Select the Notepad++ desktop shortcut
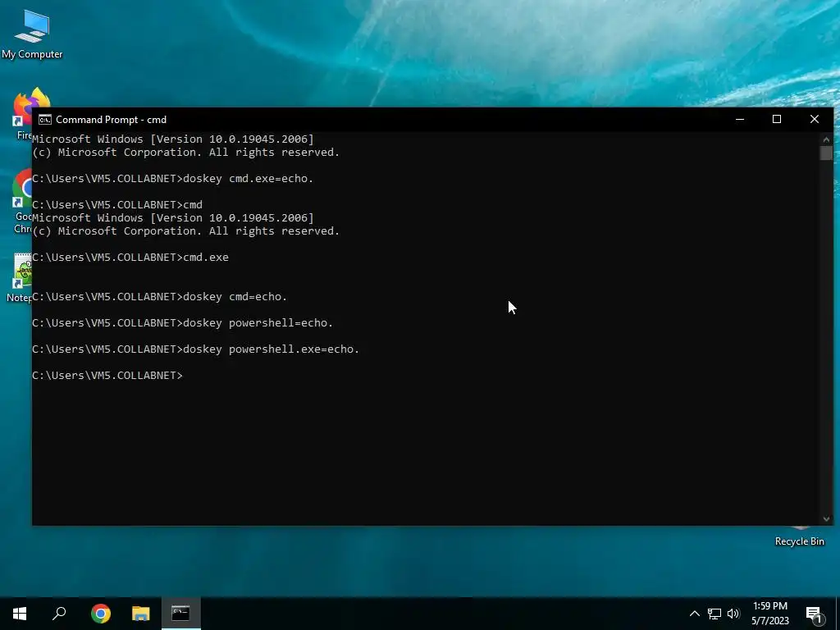Screen dimensions: 840x630 (x=21, y=277)
